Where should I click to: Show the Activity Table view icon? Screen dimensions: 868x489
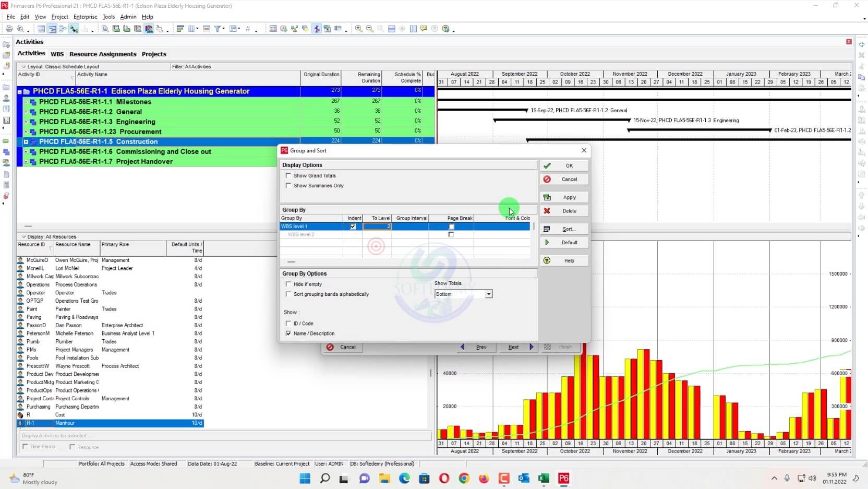(41, 29)
